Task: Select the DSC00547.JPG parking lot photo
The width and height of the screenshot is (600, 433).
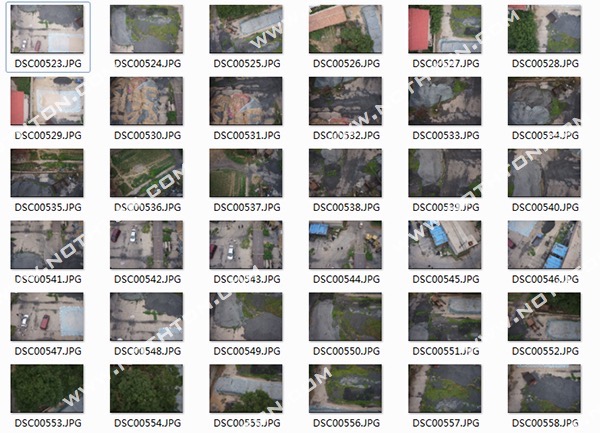Action: click(47, 317)
